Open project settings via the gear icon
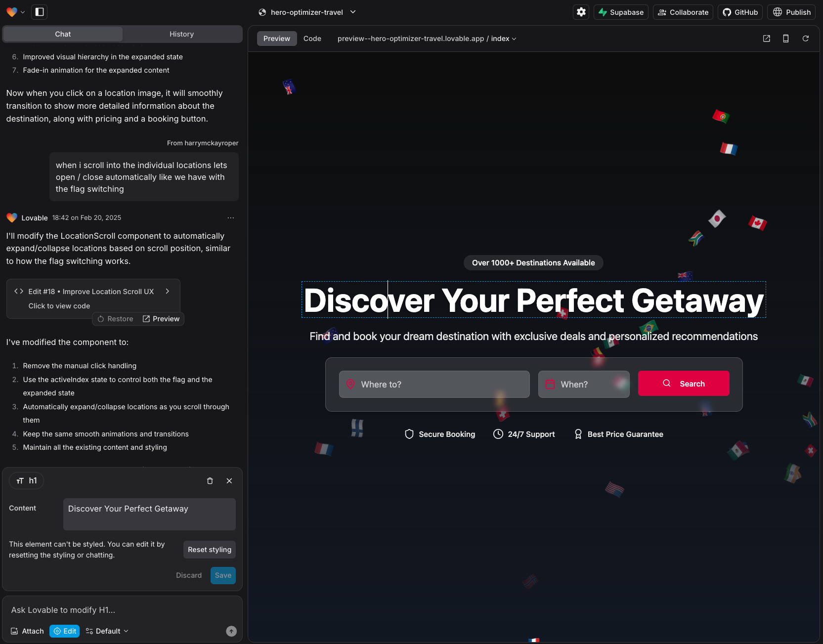Image resolution: width=823 pixels, height=644 pixels. tap(581, 12)
